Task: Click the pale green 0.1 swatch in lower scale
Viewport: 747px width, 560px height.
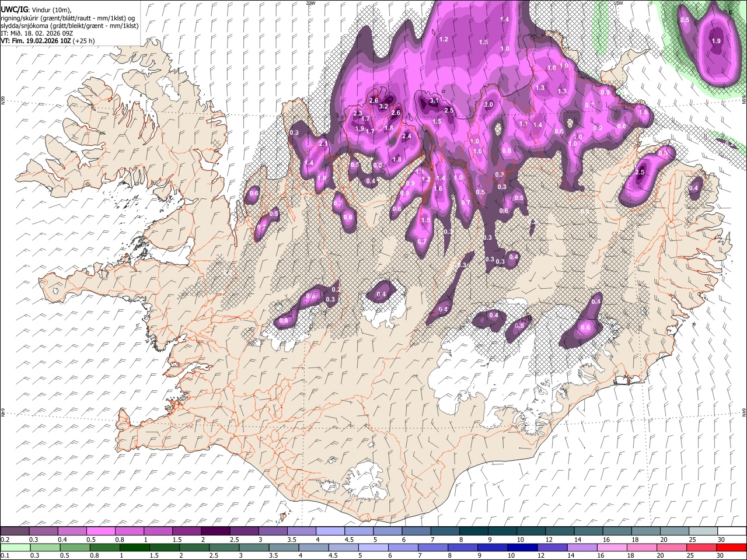Action: (x=15, y=548)
